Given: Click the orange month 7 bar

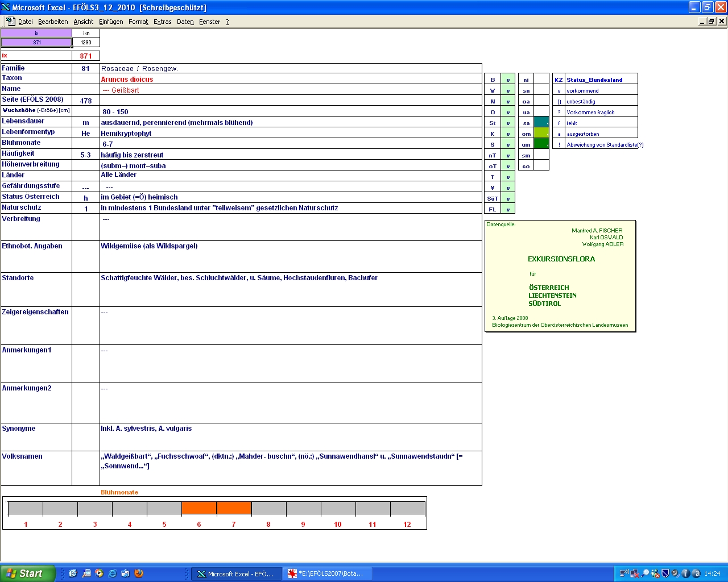Looking at the screenshot, I should (234, 508).
